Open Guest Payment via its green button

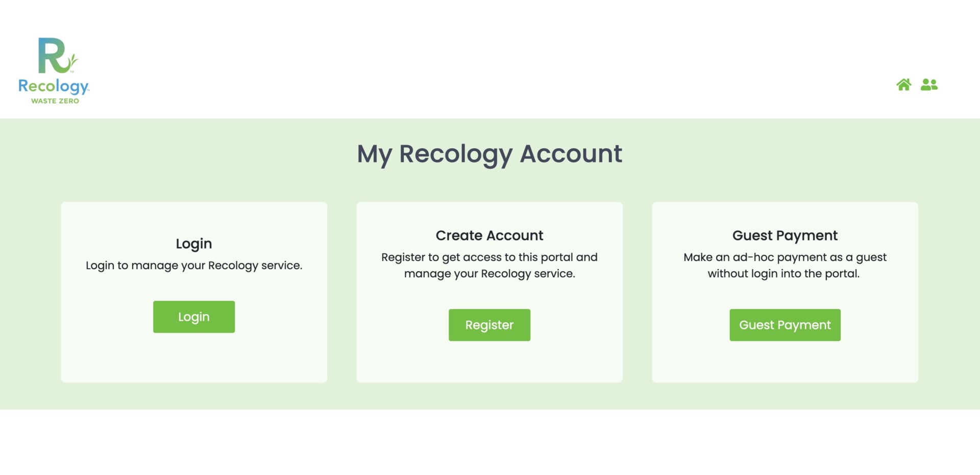[785, 325]
